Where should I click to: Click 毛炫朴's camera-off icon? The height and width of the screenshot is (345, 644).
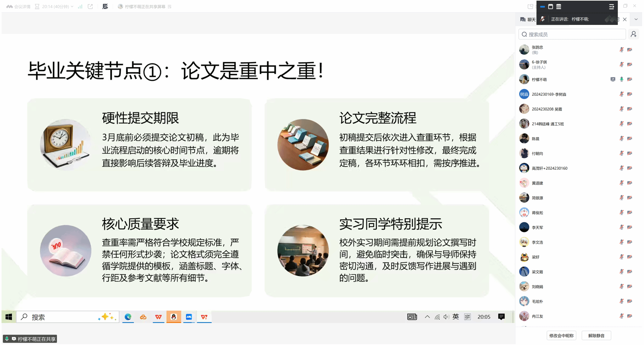630,301
